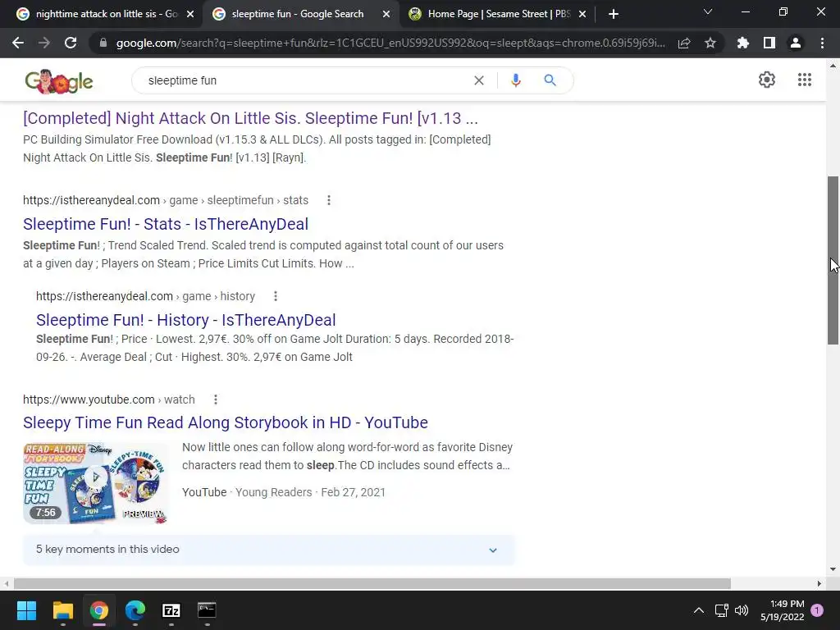The height and width of the screenshot is (630, 840).
Task: Click the www.youtube.com watch URL text
Action: pos(109,399)
